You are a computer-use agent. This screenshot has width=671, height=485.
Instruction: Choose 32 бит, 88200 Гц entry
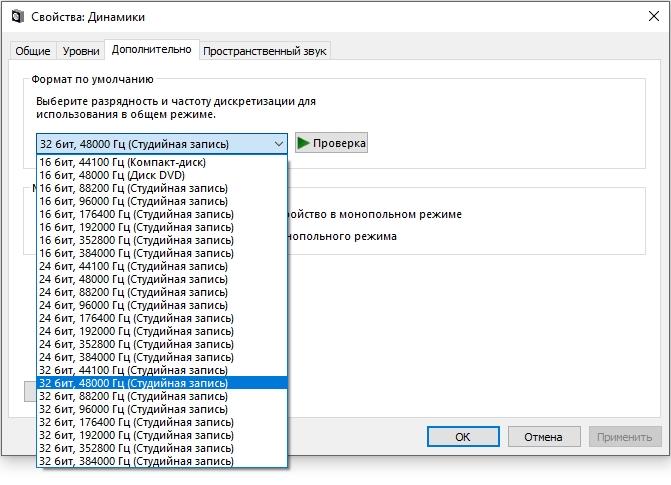coord(162,396)
